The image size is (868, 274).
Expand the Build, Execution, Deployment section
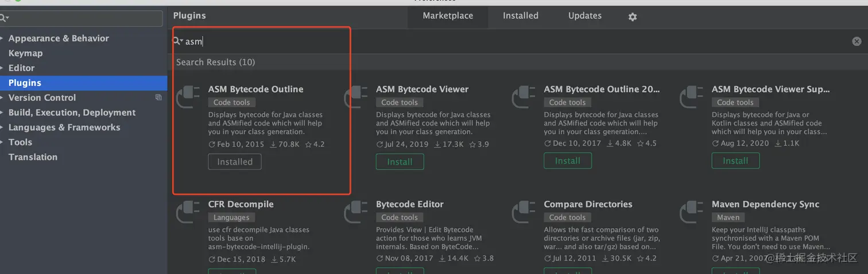click(x=3, y=113)
